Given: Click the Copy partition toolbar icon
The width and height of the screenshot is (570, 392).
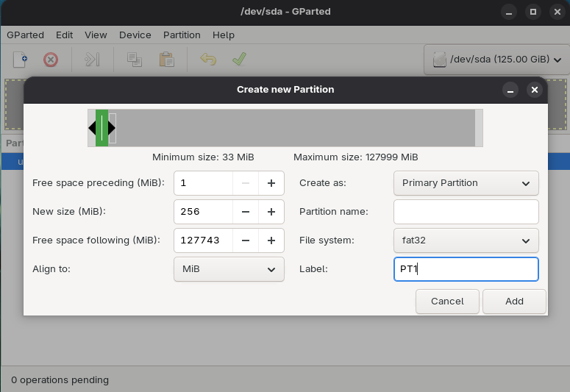Looking at the screenshot, I should (x=134, y=59).
